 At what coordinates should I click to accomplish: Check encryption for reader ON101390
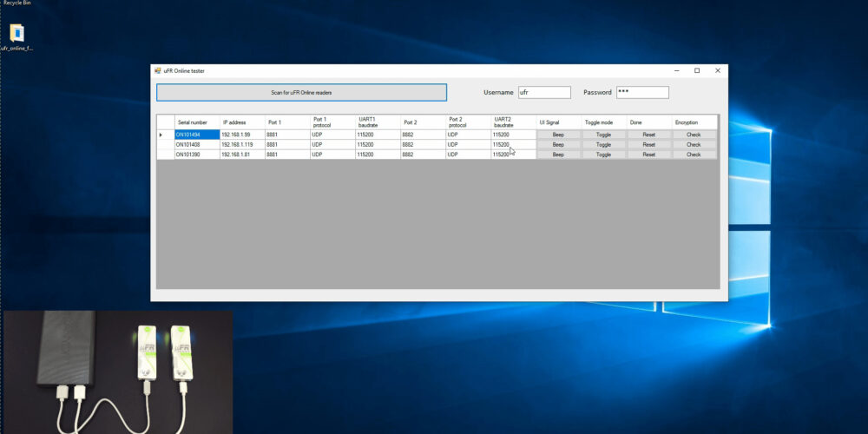coord(694,155)
